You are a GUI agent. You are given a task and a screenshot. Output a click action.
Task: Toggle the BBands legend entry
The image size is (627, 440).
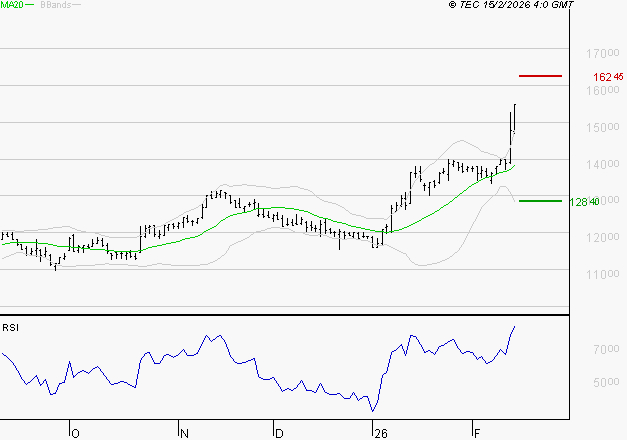[x=54, y=6]
